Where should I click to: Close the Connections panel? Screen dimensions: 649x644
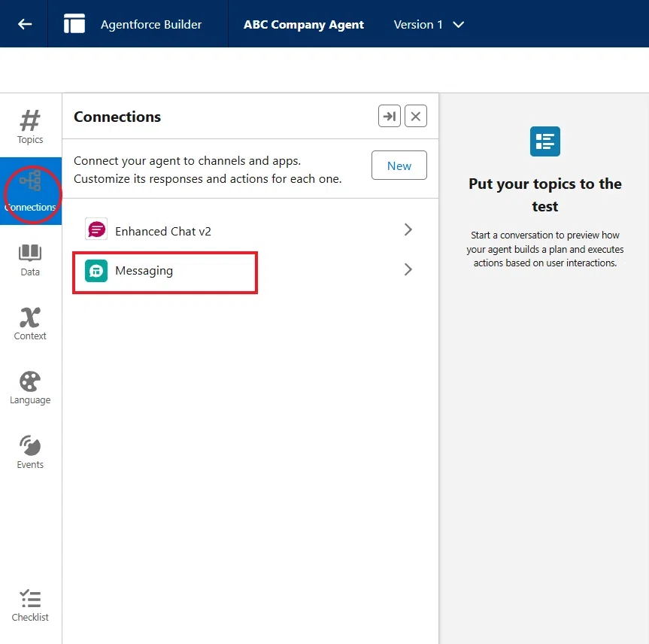pos(416,116)
